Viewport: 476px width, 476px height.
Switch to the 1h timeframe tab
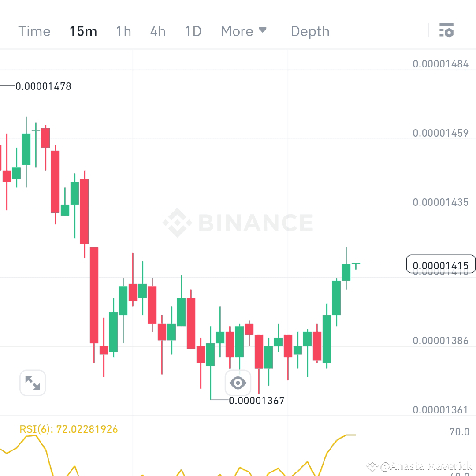pos(123,31)
